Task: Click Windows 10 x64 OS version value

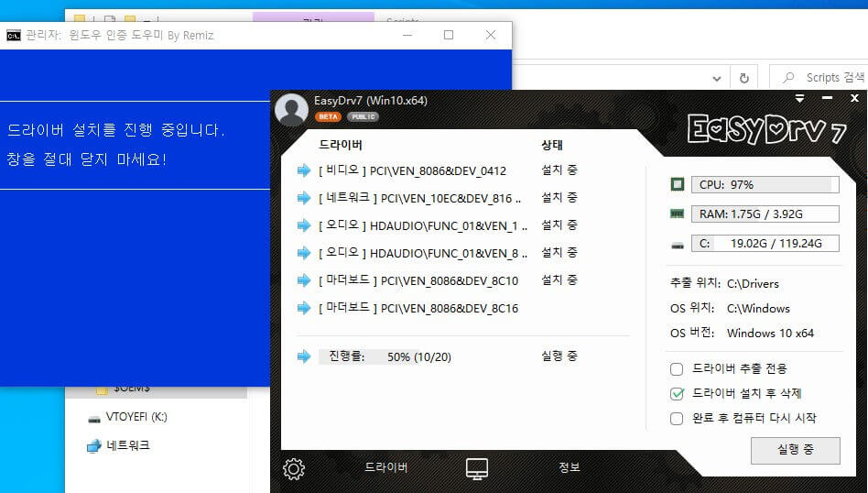Action: tap(771, 334)
